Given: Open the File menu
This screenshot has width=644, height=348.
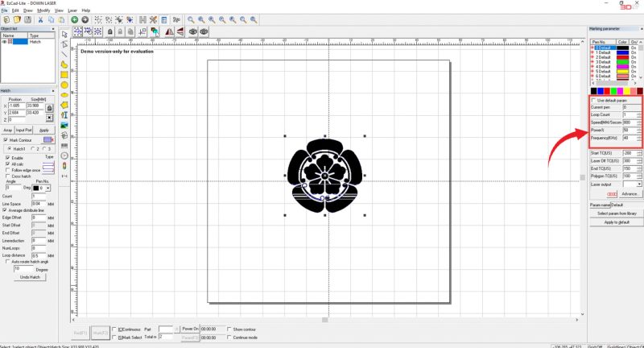Looking at the screenshot, I should point(5,10).
